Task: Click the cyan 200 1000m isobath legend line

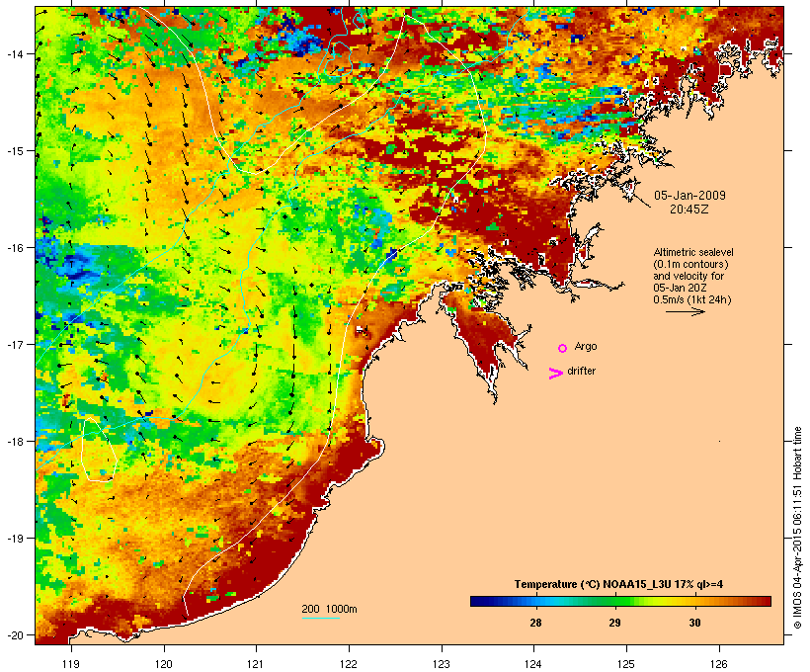Action: click(321, 618)
